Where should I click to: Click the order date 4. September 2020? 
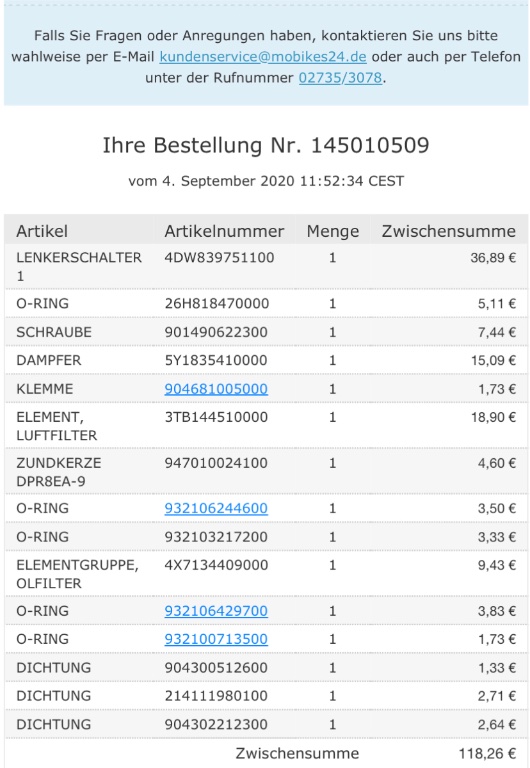[x=228, y=181]
